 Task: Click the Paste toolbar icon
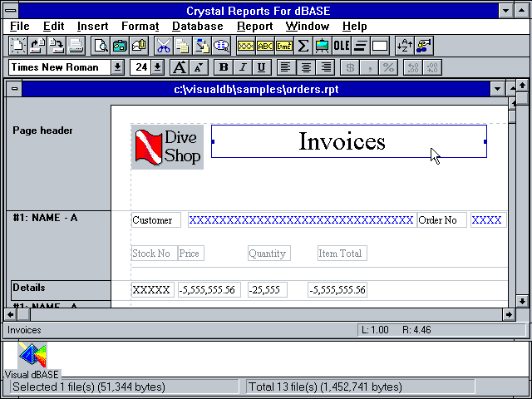point(202,46)
